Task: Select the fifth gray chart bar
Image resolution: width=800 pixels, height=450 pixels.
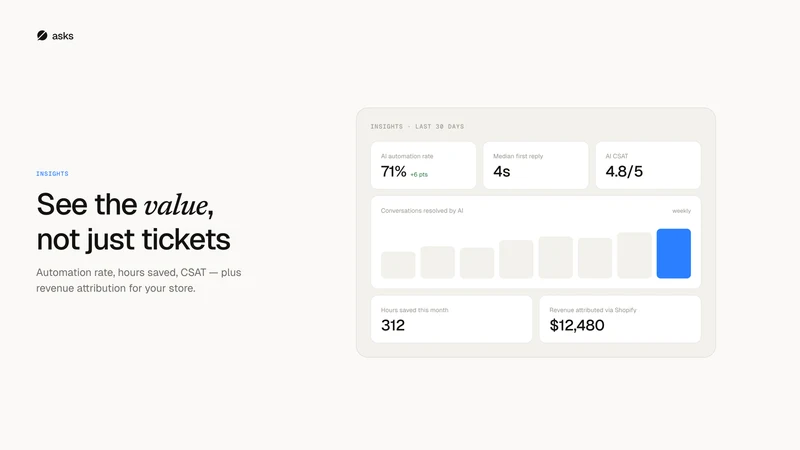Action: coord(556,258)
